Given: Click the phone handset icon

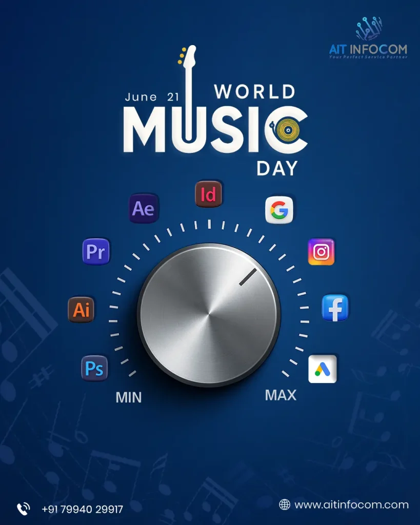Looking at the screenshot, I should point(23,509).
